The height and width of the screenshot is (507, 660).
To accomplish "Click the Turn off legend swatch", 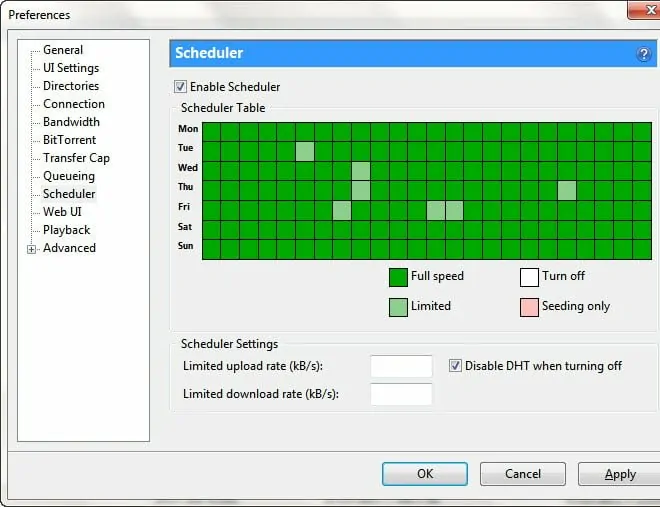I will click(x=529, y=277).
